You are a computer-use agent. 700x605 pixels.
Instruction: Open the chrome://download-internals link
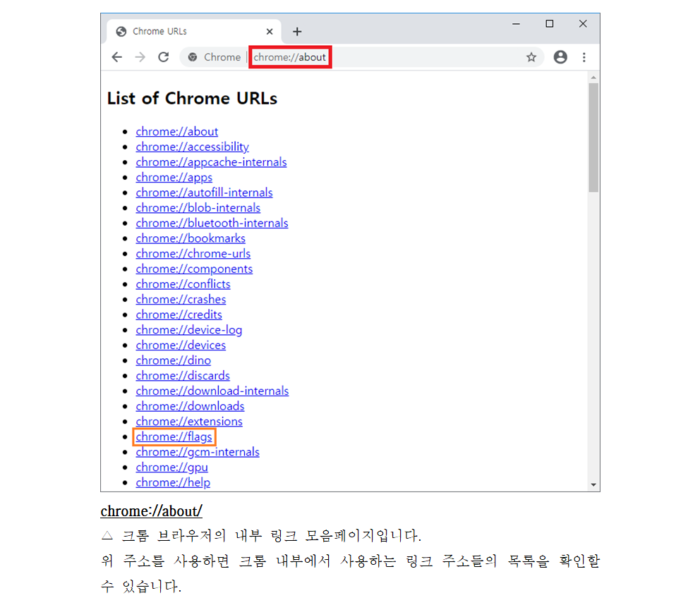point(212,391)
